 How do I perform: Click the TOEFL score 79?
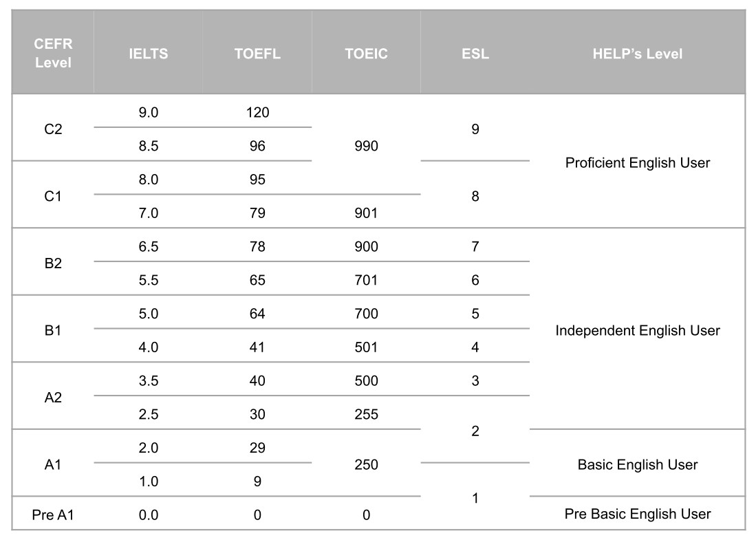(x=257, y=213)
